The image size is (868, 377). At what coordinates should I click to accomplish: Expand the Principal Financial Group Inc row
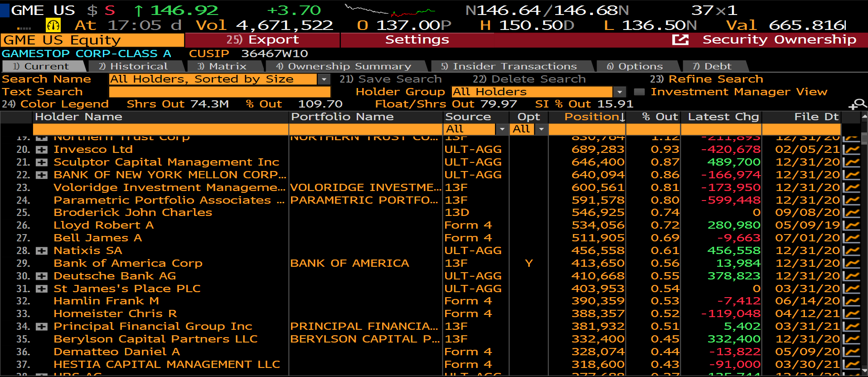(42, 327)
